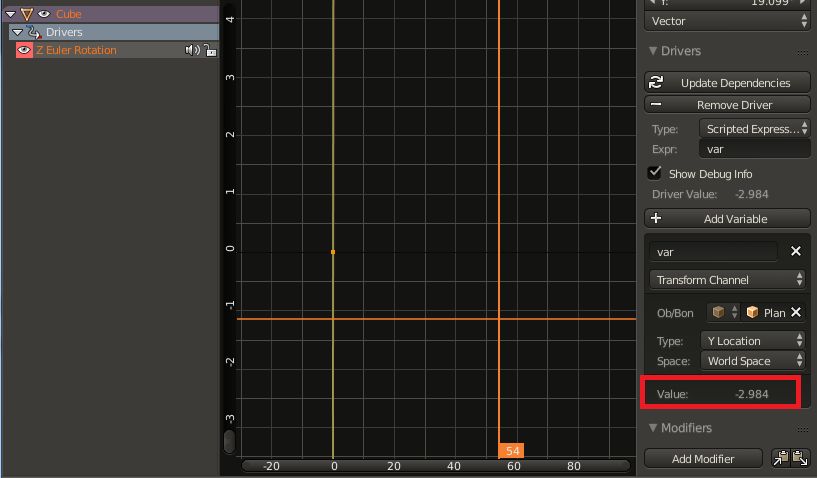Screen dimensions: 817x478
Task: Click the Add Modifier button
Action: tap(703, 459)
